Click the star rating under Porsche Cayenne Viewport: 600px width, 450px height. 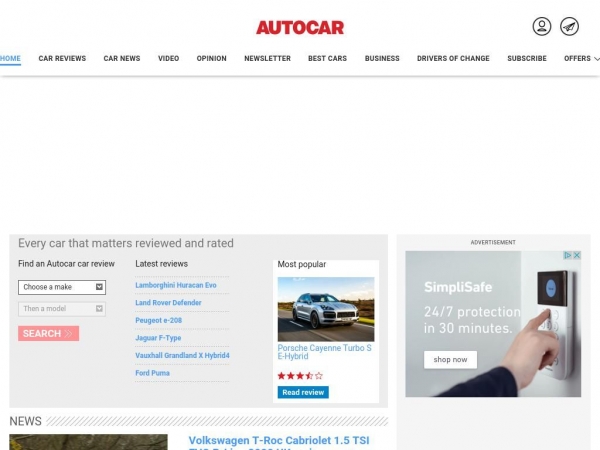coord(300,376)
